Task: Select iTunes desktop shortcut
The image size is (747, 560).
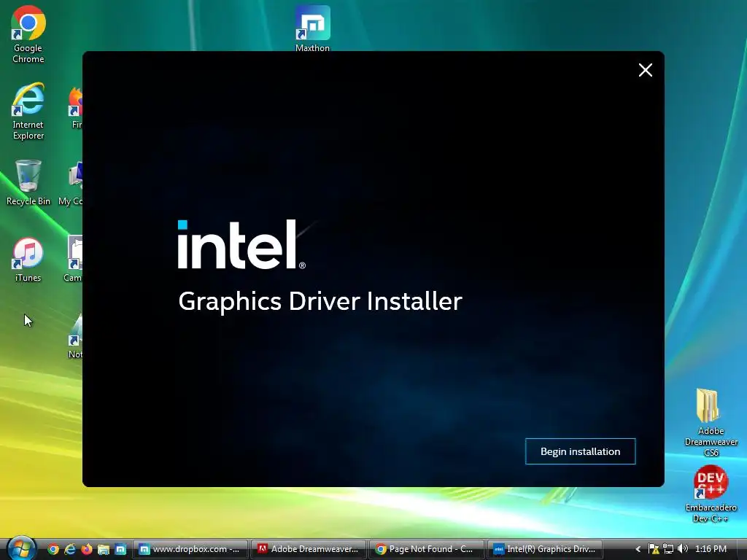Action: [x=28, y=260]
